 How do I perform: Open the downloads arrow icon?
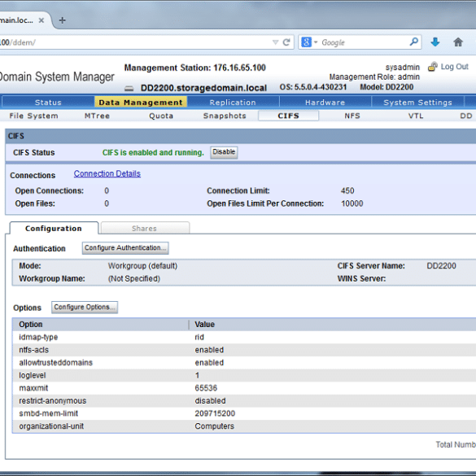pos(435,41)
